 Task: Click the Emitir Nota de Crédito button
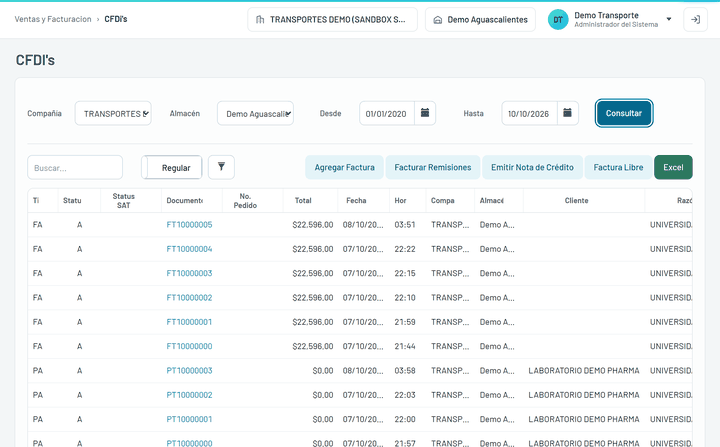(x=532, y=167)
